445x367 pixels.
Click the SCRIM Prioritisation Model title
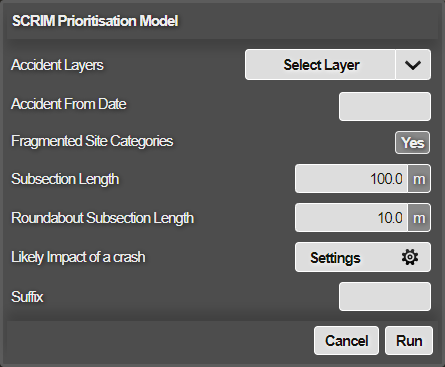click(x=95, y=21)
